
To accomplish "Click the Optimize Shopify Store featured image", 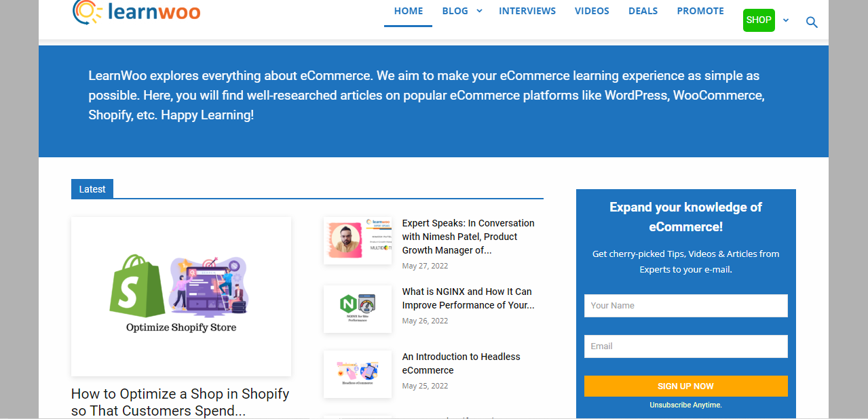I will click(x=181, y=296).
